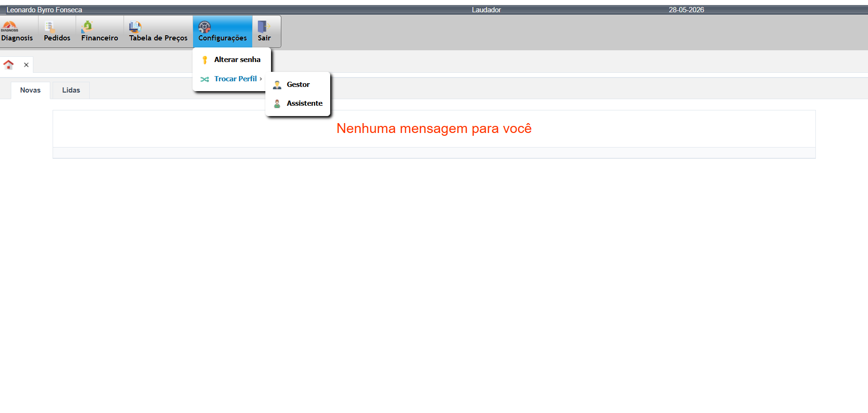Click the Laudador profile label
Image resolution: width=868 pixels, height=413 pixels.
click(x=487, y=10)
